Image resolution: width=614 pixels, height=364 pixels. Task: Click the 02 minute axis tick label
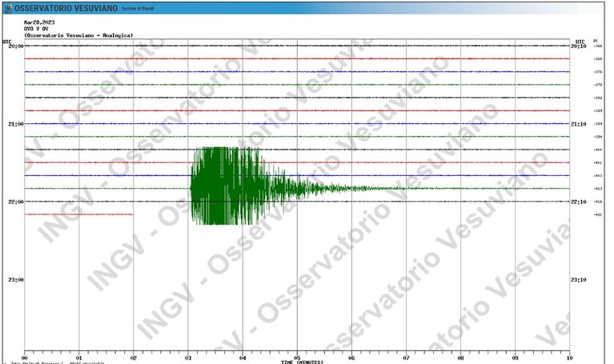[x=134, y=358]
